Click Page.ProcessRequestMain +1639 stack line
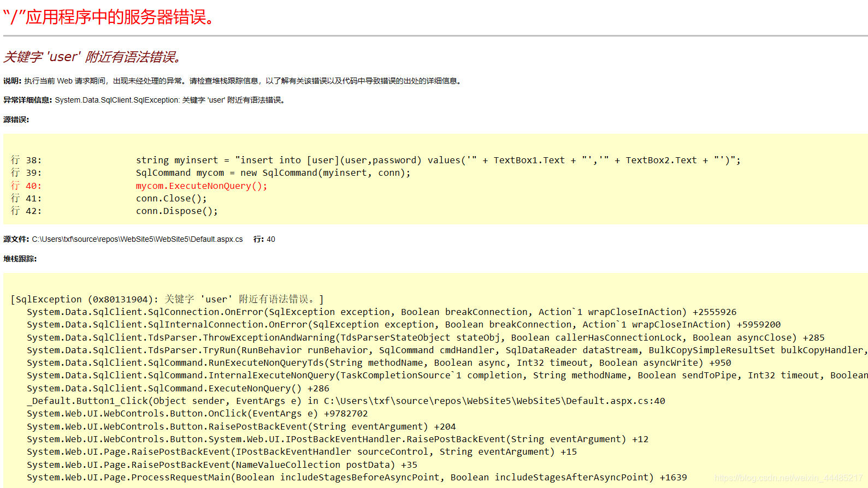The height and width of the screenshot is (488, 868). [357, 477]
